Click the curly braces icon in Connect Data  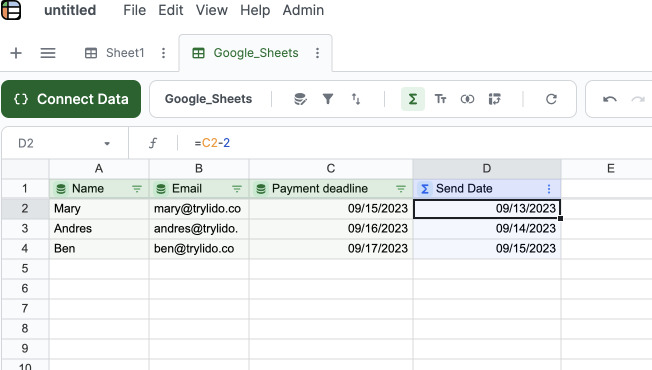(21, 99)
